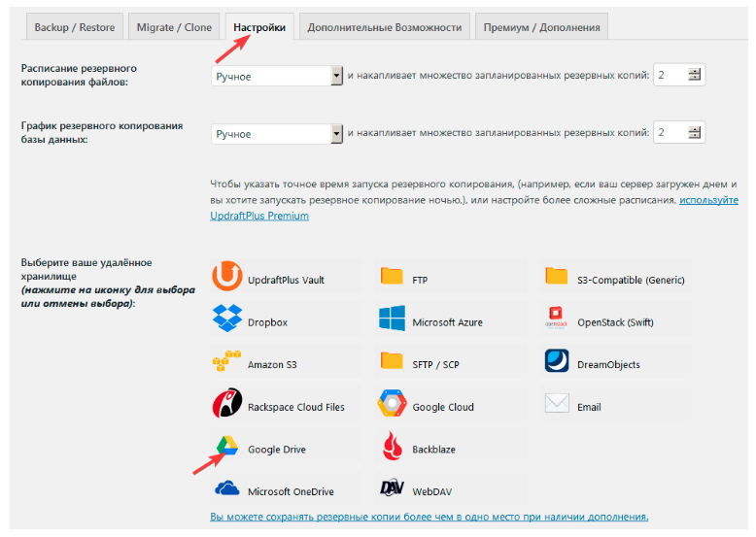
Task: Choose the Google Drive icon
Action: (227, 446)
